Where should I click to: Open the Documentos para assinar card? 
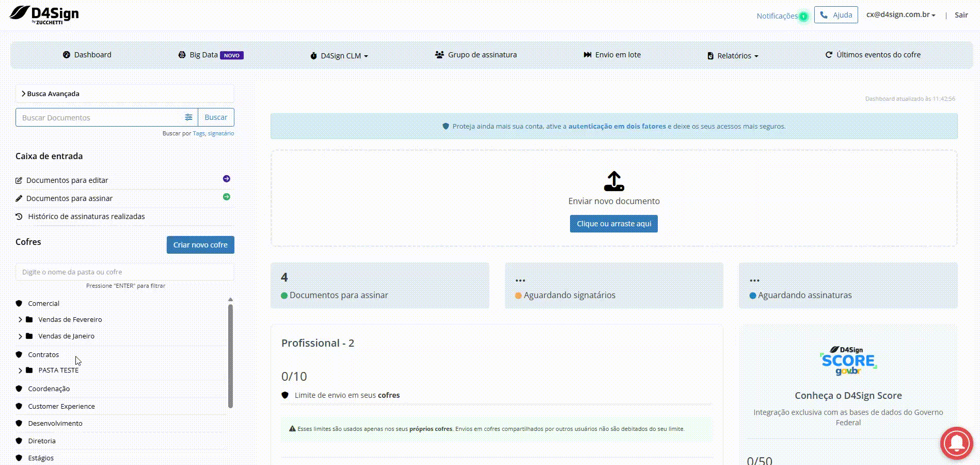(380, 285)
